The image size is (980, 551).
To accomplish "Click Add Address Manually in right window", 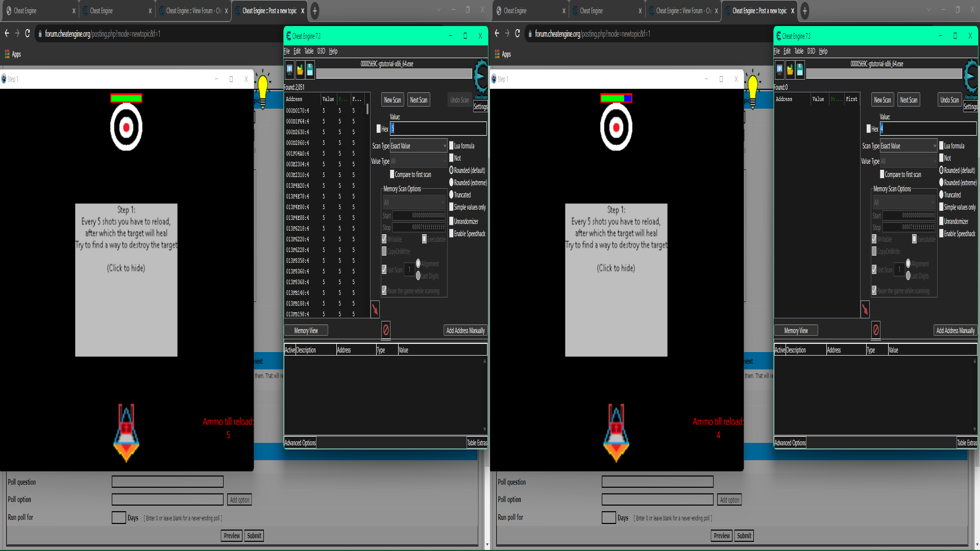I will 955,331.
